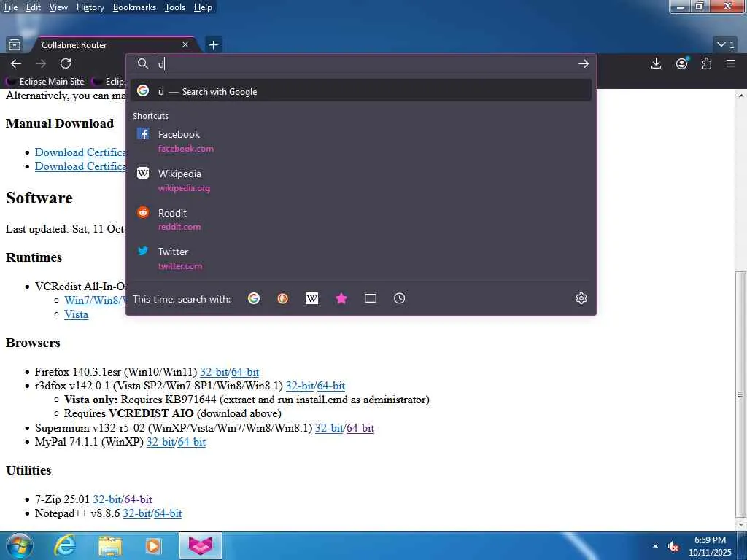The image size is (747, 560).
Task: Click the r3dfox browser taskbar button
Action: tap(201, 545)
